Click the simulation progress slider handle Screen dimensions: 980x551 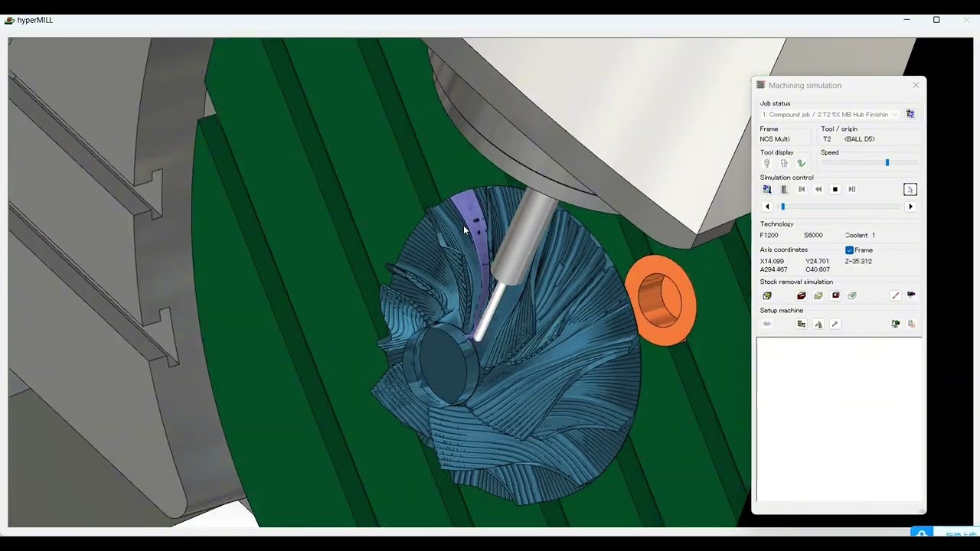[x=782, y=207]
